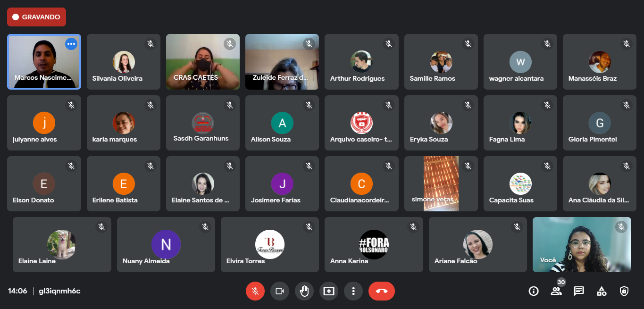Open the activities shapes icon
Viewport: 644px width, 309px height.
point(602,291)
